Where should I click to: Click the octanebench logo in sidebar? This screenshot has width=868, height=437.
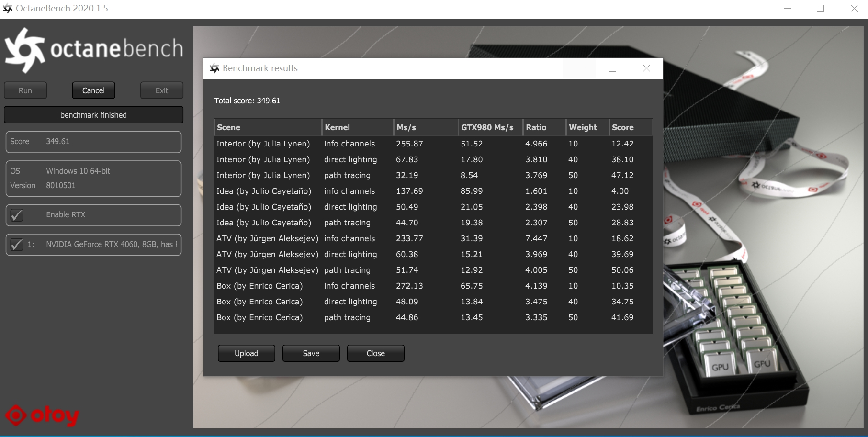(x=94, y=49)
